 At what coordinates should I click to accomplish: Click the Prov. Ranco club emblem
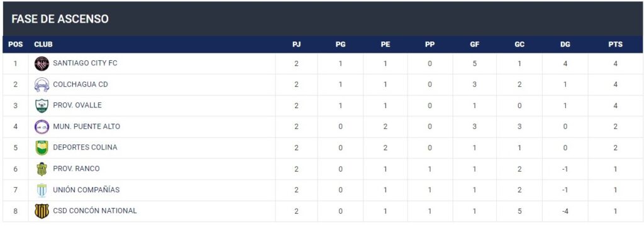[x=42, y=169]
